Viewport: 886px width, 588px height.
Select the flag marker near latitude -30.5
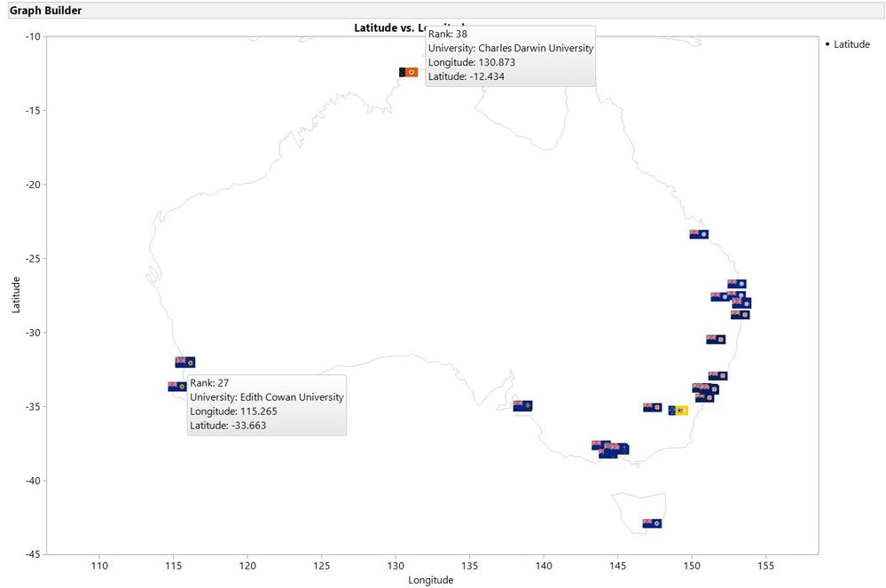click(716, 340)
